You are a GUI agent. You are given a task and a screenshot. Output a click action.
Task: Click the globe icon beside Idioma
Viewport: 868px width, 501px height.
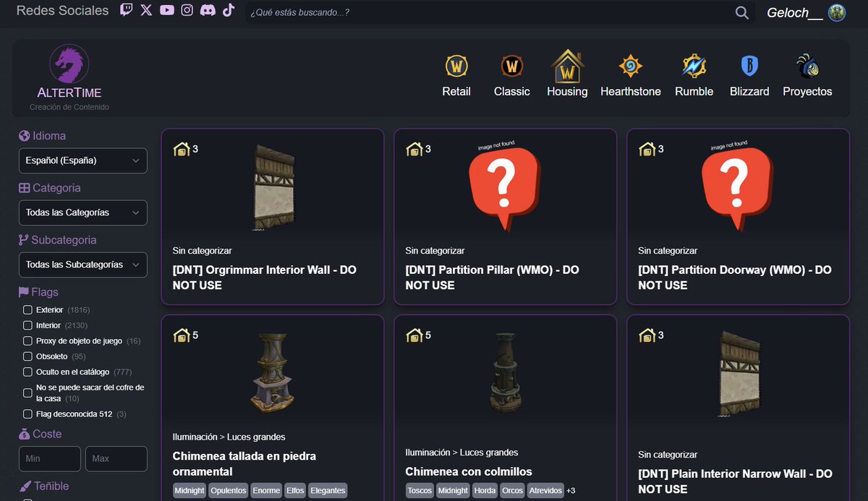click(x=24, y=136)
